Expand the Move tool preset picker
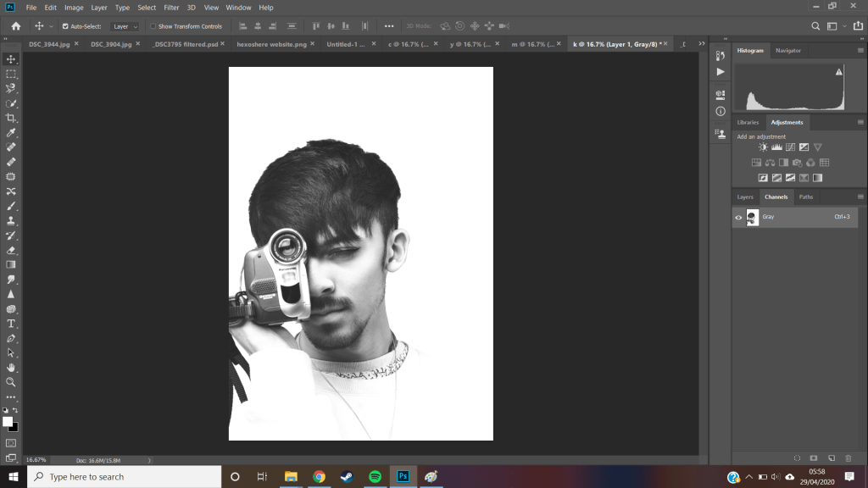Screen dimensions: 868x488 [51, 26]
